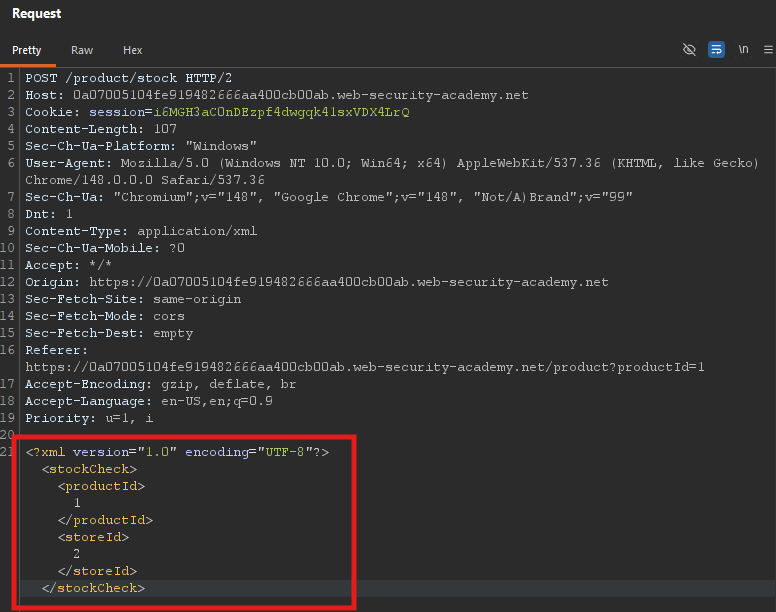Click the Sec-Fetch-Dest: empty line
Image resolution: width=776 pixels, height=612 pixels.
point(109,333)
